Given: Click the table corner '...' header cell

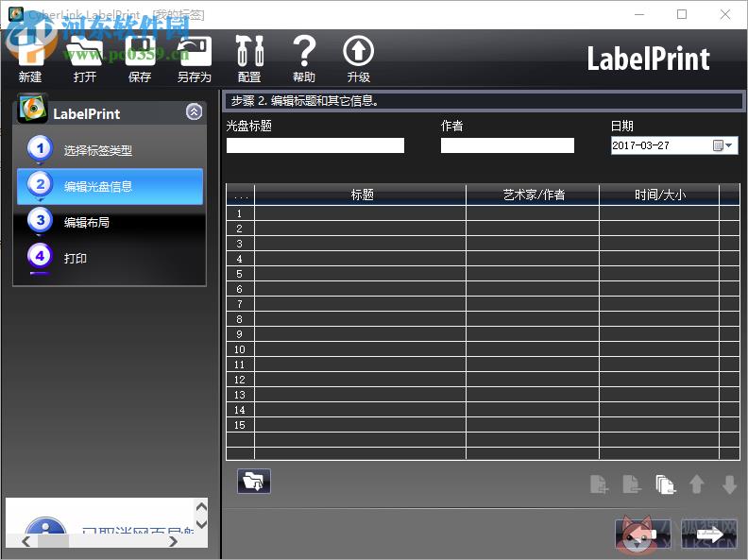Looking at the screenshot, I should click(241, 195).
